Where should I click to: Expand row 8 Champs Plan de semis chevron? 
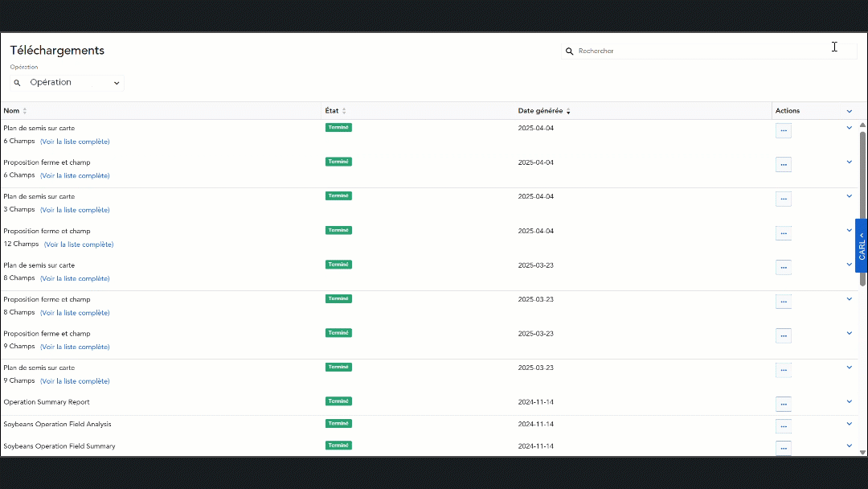[850, 265]
